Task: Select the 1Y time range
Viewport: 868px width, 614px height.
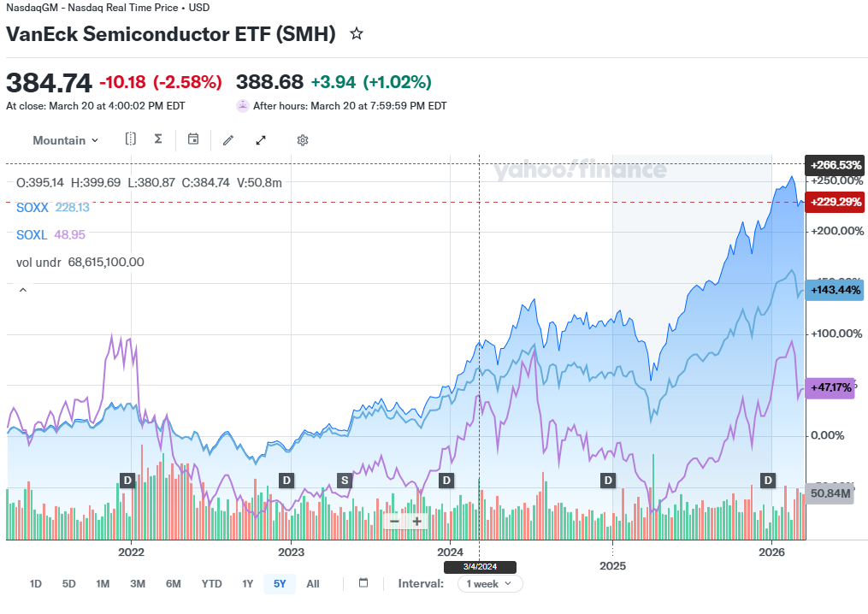Action: point(247,583)
